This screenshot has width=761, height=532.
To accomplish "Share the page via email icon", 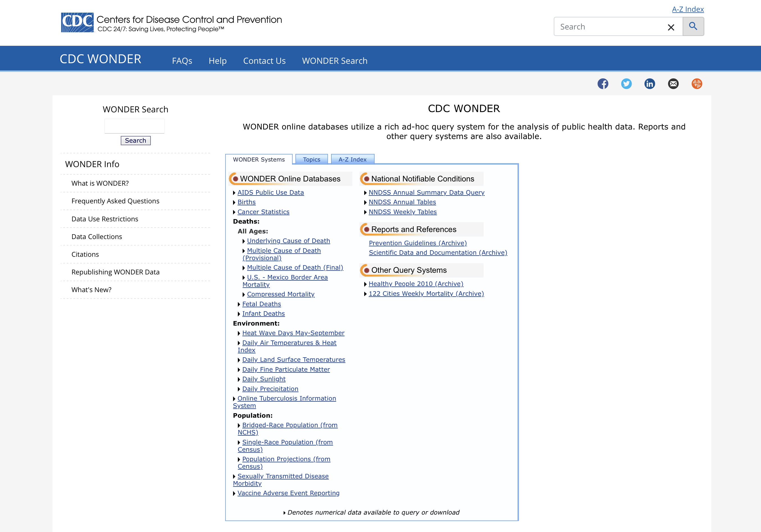I will point(673,83).
